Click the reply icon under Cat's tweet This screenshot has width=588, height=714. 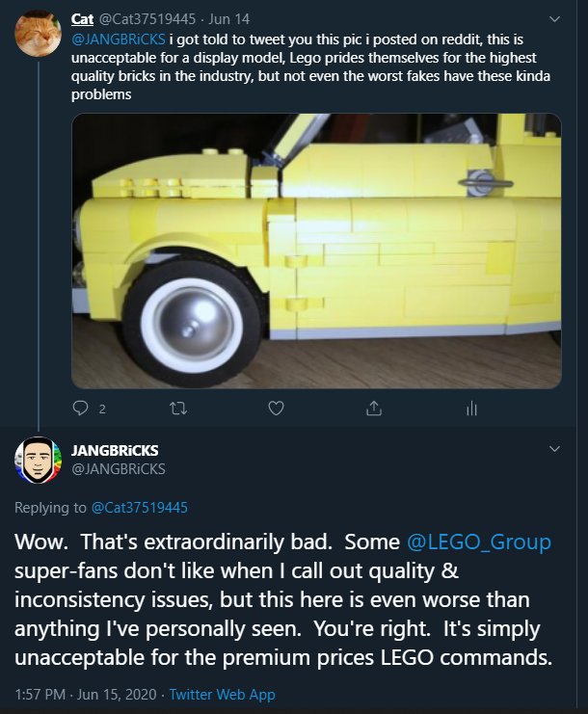pos(81,409)
